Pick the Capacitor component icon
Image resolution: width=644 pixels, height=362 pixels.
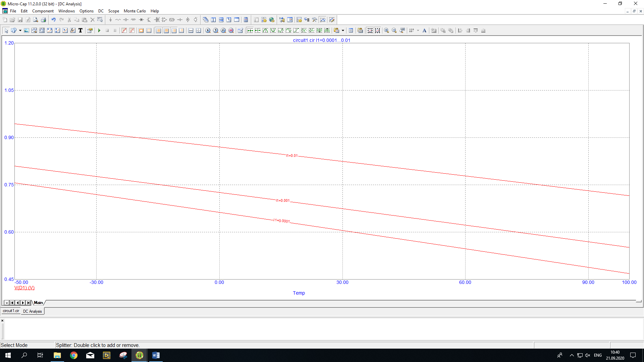point(126,20)
